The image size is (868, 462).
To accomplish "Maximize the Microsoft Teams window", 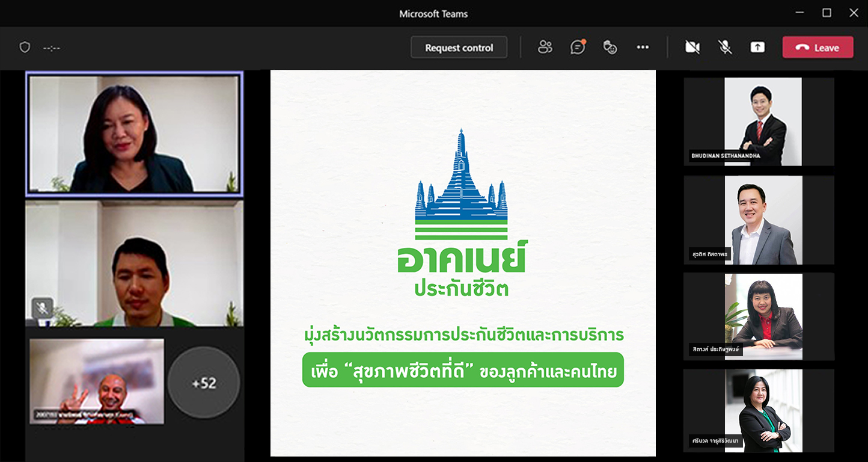I will [827, 13].
